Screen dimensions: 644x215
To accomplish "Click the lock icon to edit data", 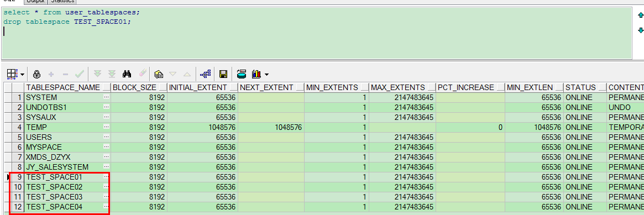I will click(37, 74).
